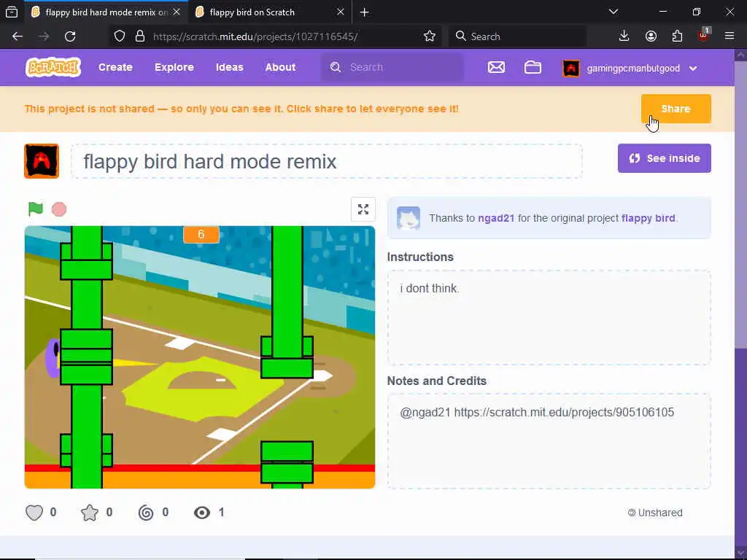Open ngad21 profile link

[496, 218]
